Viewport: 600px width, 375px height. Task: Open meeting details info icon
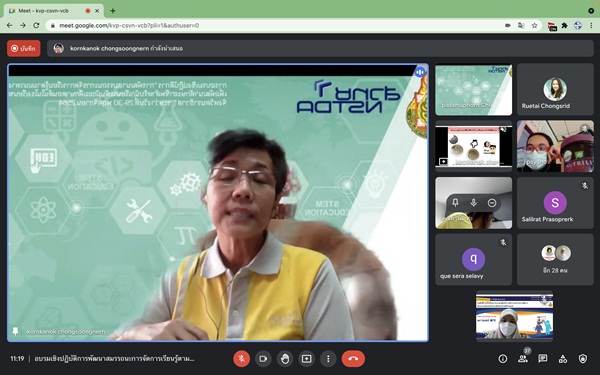[x=503, y=359]
